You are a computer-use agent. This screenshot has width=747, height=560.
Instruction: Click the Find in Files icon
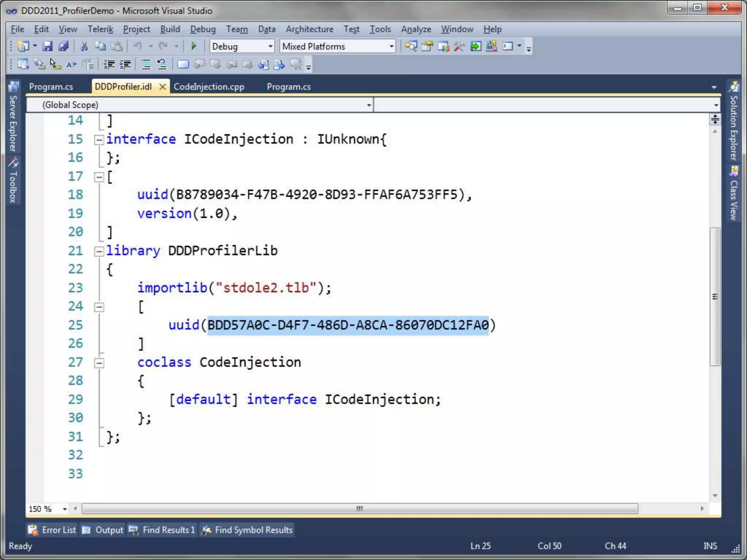click(411, 46)
